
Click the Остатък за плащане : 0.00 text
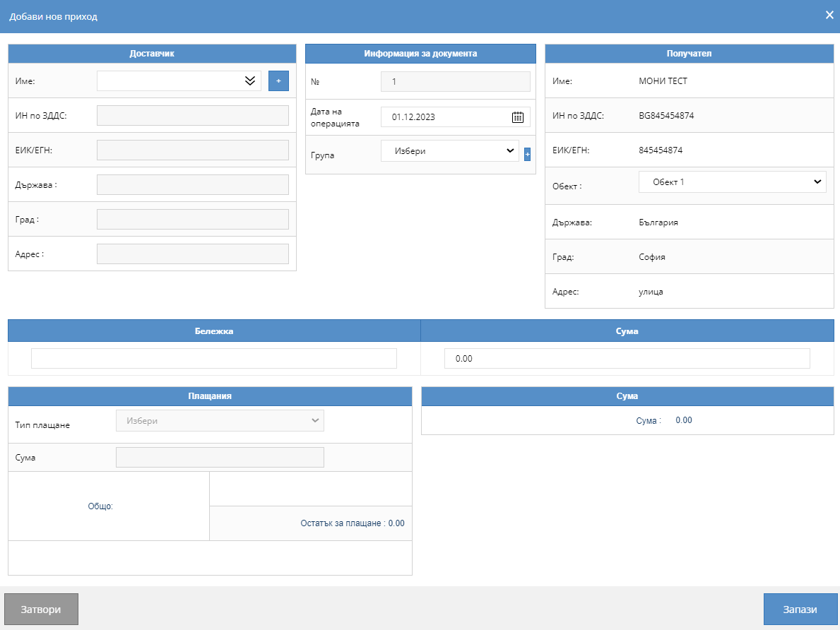click(x=353, y=523)
